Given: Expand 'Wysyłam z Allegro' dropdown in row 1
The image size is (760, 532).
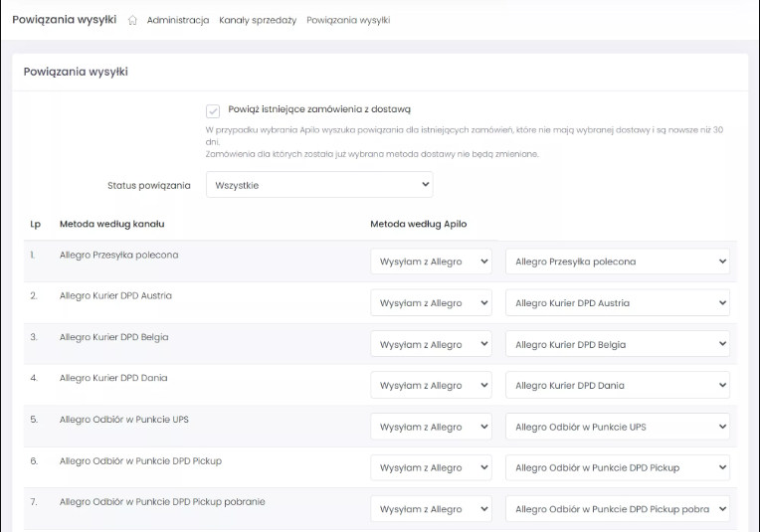Looking at the screenshot, I should [432, 262].
